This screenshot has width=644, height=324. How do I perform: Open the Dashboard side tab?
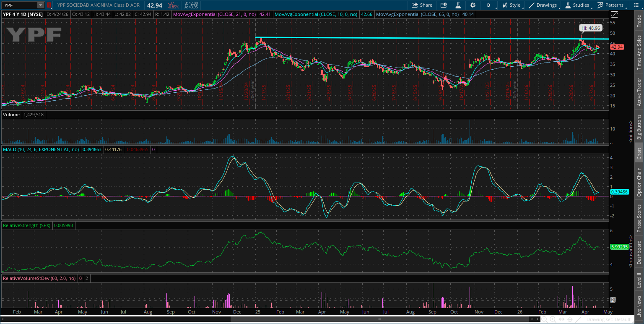[x=639, y=252]
